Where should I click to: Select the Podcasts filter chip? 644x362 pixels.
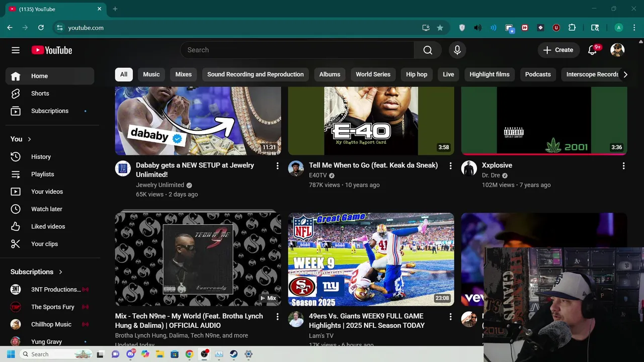click(538, 74)
